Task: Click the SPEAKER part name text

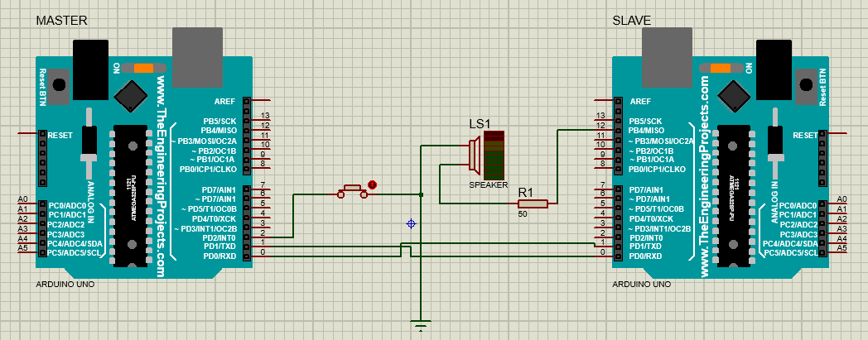Action: 489,185
